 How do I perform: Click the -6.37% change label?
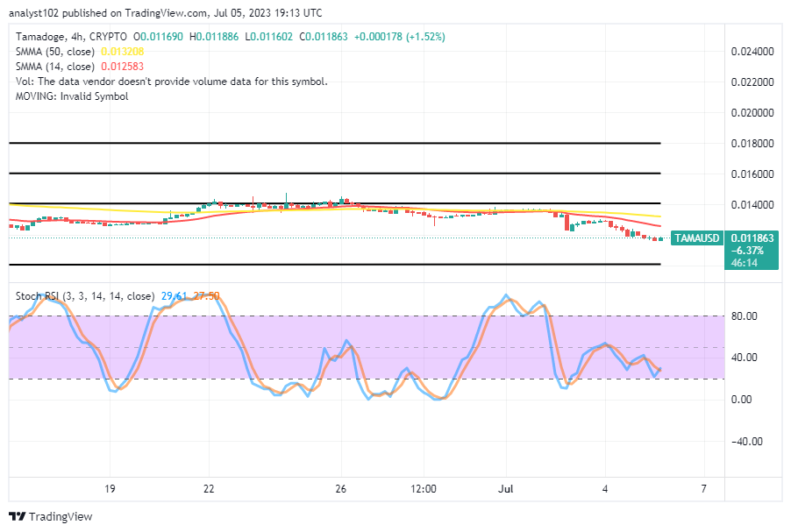point(747,251)
